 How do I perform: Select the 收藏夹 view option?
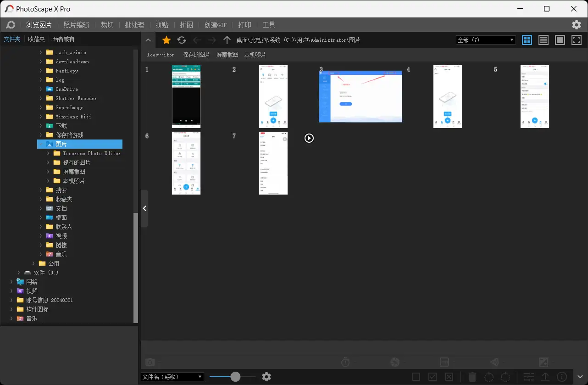point(36,39)
